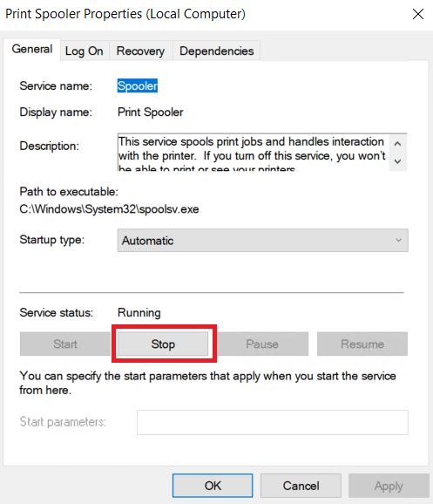This screenshot has height=504, width=433.
Task: Click the Resume service button
Action: 362,344
